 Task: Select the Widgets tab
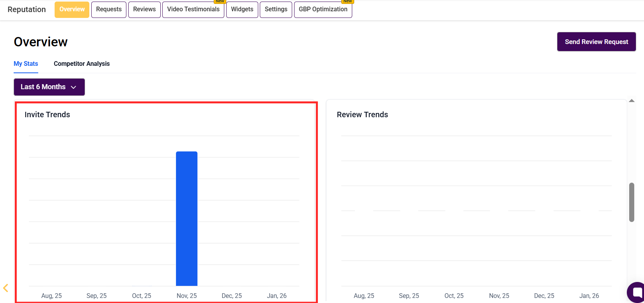pos(242,9)
